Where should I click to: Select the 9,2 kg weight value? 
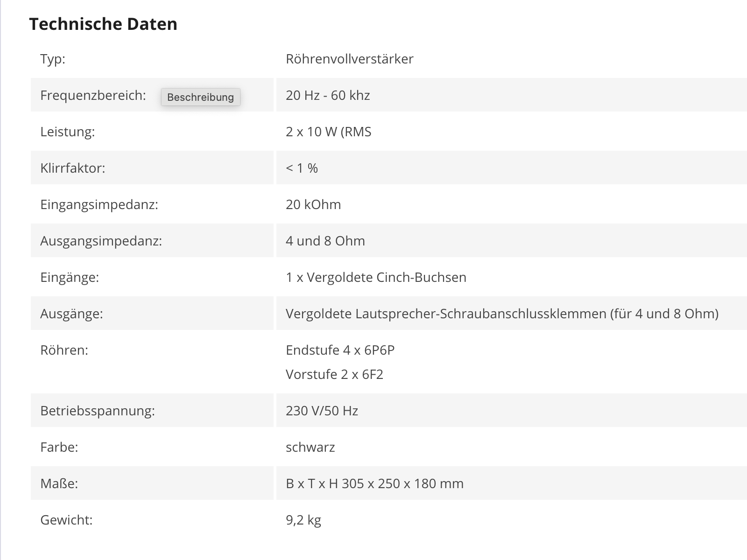click(x=303, y=520)
